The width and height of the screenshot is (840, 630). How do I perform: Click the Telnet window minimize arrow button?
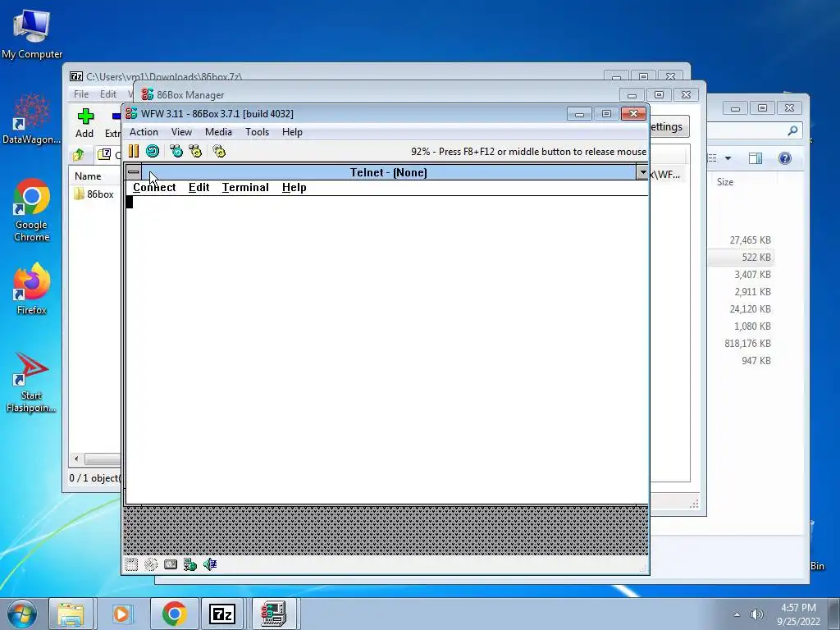pos(642,172)
